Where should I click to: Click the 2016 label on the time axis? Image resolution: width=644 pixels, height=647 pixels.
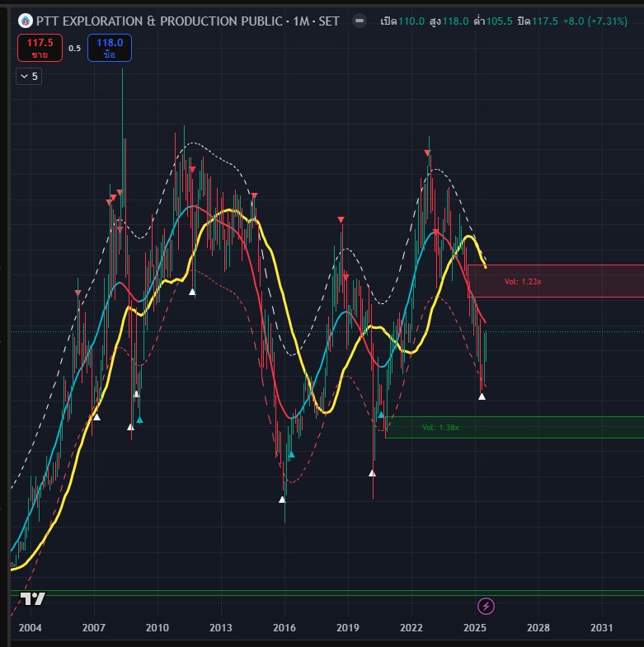pos(284,627)
